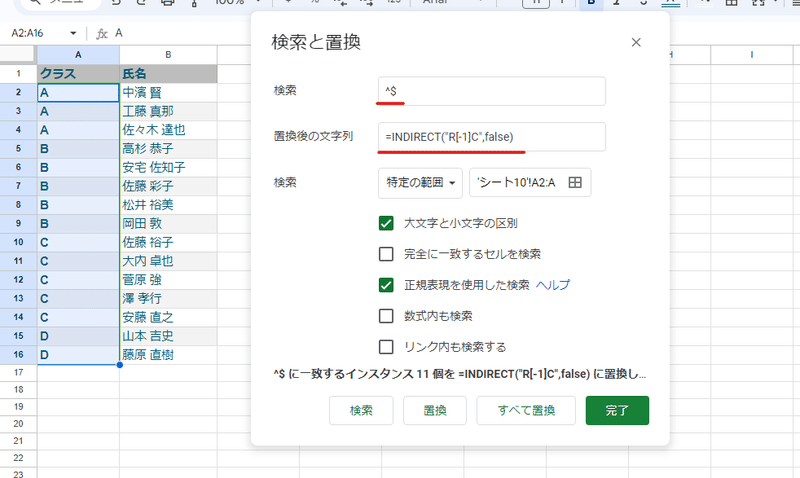Click the 検索 button at the dialog bottom
This screenshot has height=478, width=800.
pos(361,410)
